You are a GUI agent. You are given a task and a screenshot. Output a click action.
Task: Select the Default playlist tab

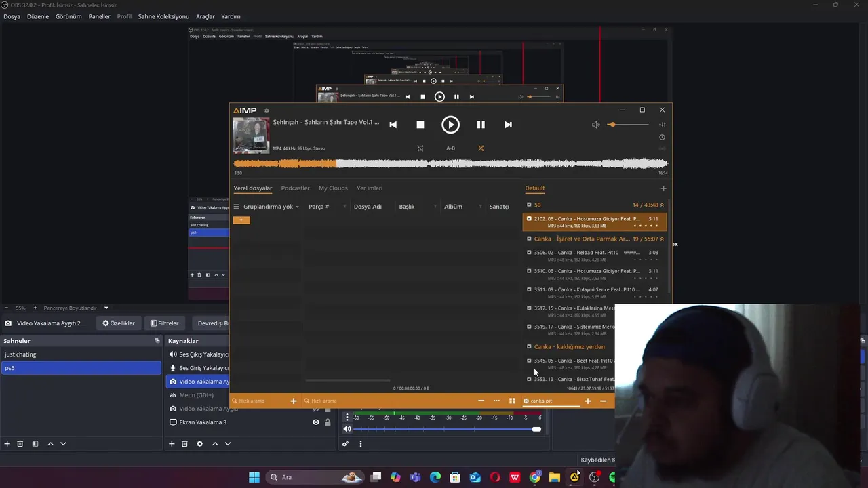pos(534,188)
